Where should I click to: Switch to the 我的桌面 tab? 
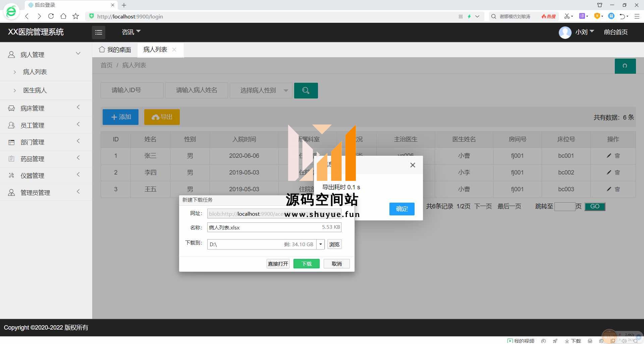pyautogui.click(x=115, y=50)
